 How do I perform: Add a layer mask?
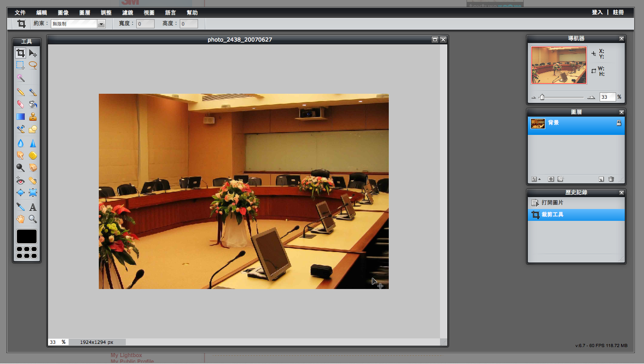pyautogui.click(x=551, y=179)
